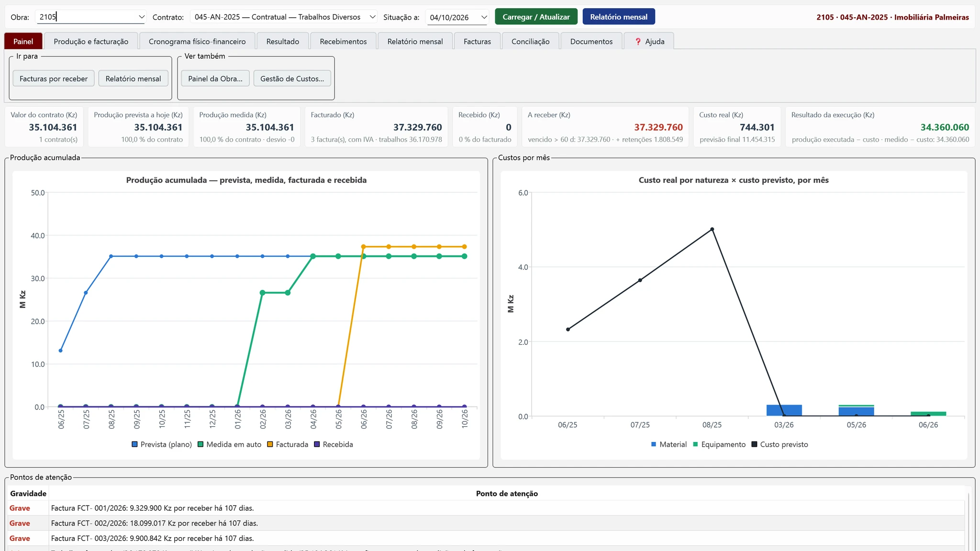Switch to the Relatório mensal tab
The height and width of the screenshot is (551, 980).
(x=415, y=42)
